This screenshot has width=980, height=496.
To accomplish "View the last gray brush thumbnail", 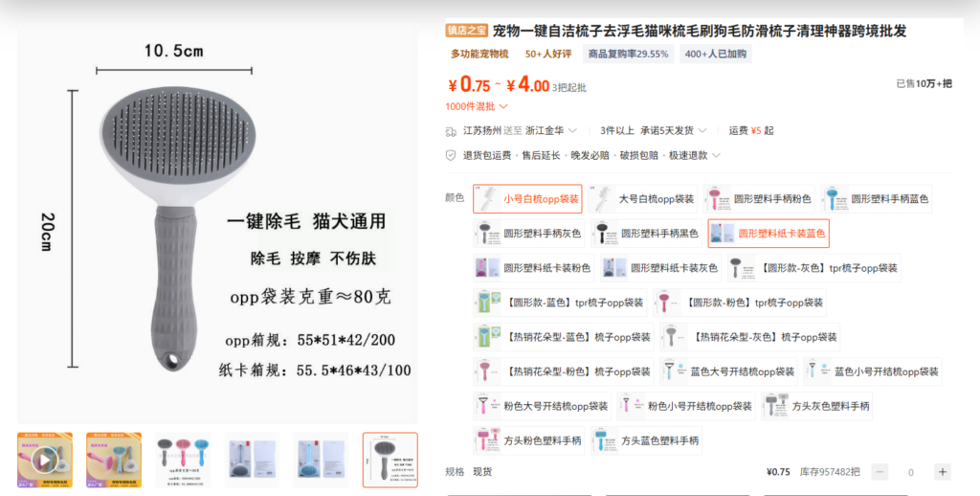I will point(390,461).
